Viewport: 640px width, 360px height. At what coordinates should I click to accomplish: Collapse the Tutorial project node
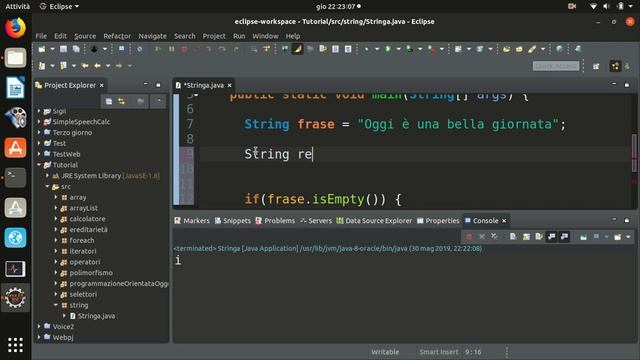point(39,165)
